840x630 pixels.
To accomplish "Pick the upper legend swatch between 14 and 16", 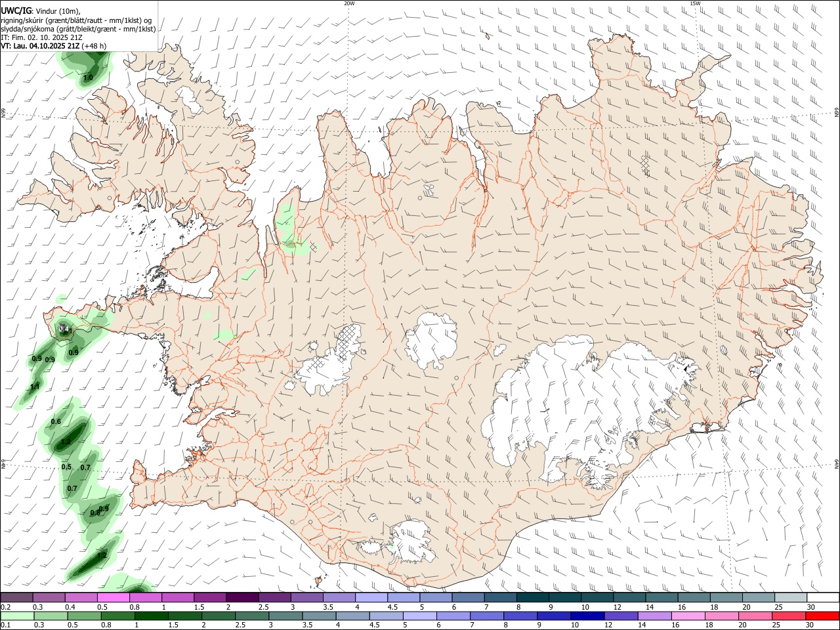I will (661, 597).
